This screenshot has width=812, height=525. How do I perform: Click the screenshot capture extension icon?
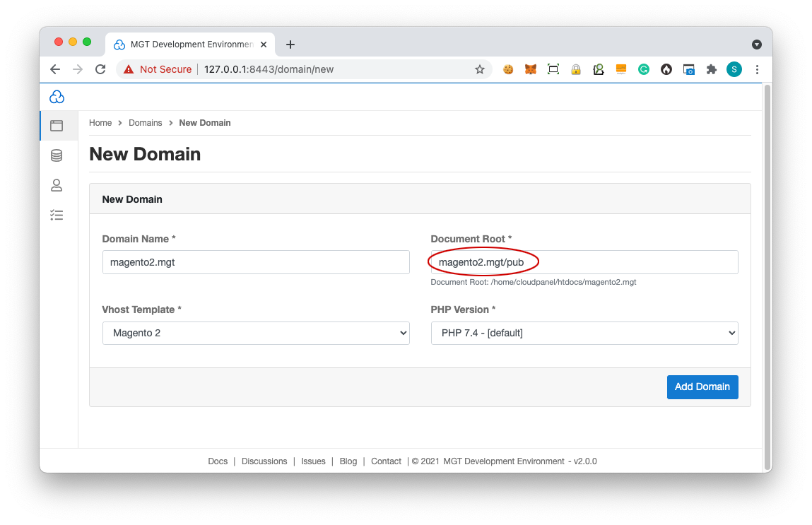(553, 69)
